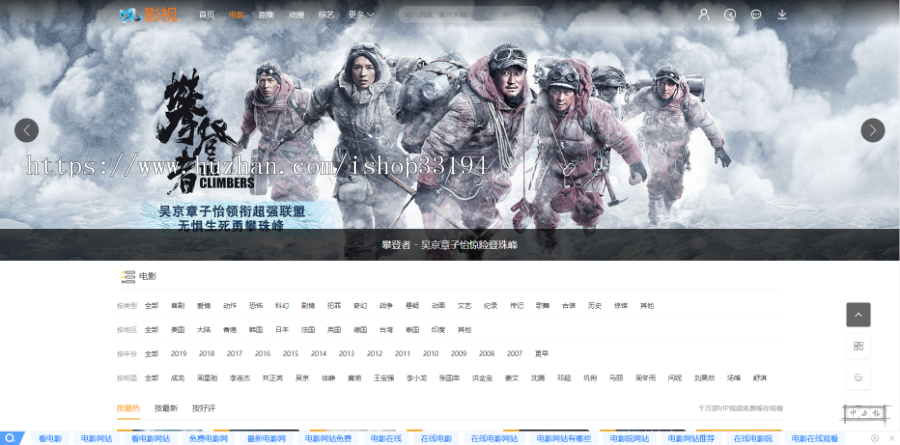Open the bottom bar settings circle icon

(875, 438)
